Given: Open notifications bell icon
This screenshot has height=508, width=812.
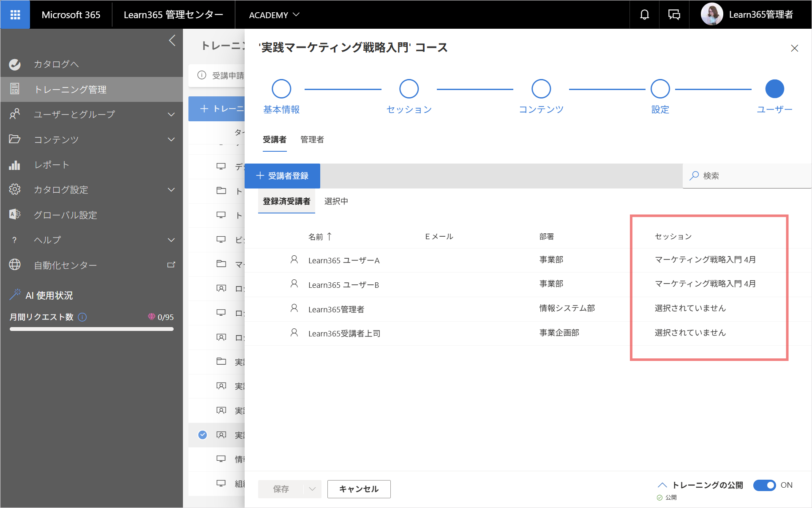Looking at the screenshot, I should coord(644,15).
